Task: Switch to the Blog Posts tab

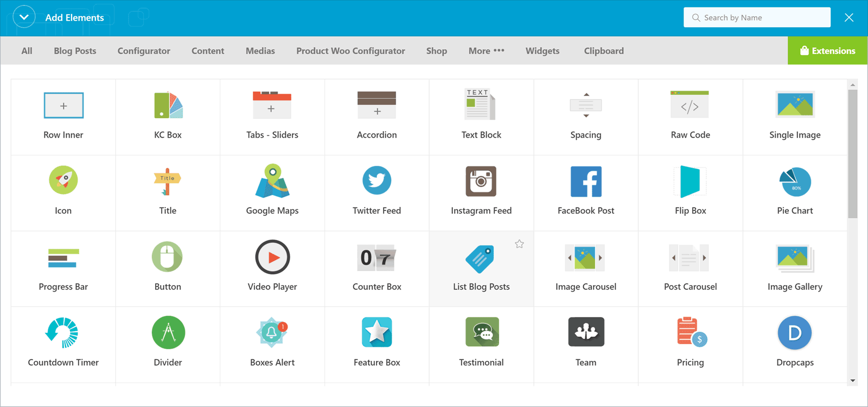Action: tap(75, 51)
